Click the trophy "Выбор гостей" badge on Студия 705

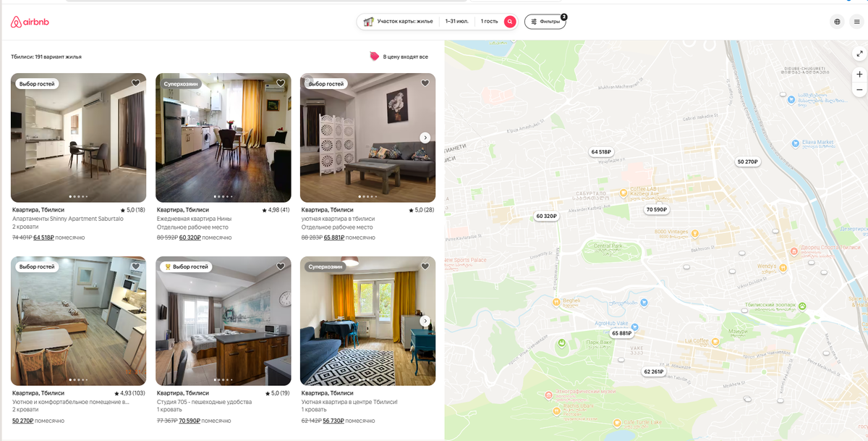pyautogui.click(x=187, y=266)
